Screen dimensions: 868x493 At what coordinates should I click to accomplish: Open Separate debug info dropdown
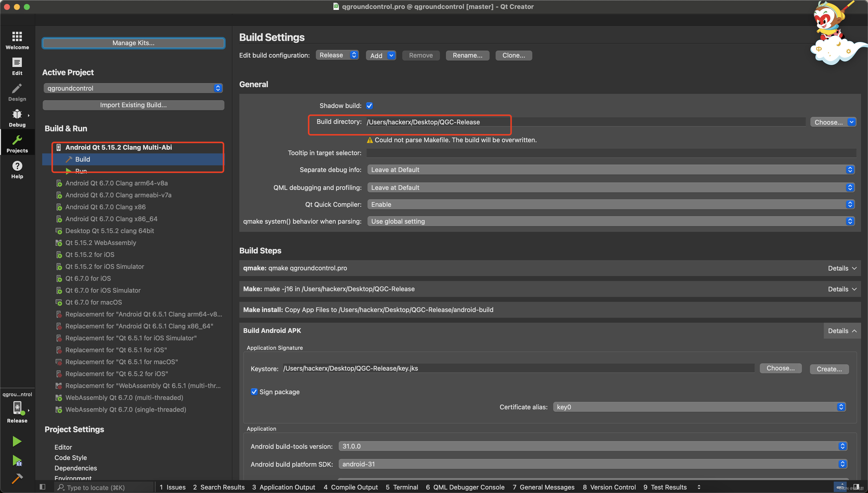pos(611,170)
